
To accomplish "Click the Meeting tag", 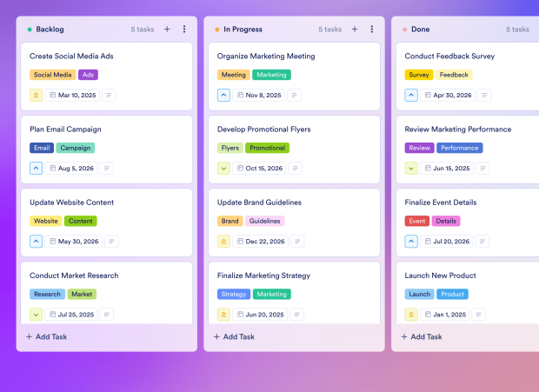I will tap(233, 75).
